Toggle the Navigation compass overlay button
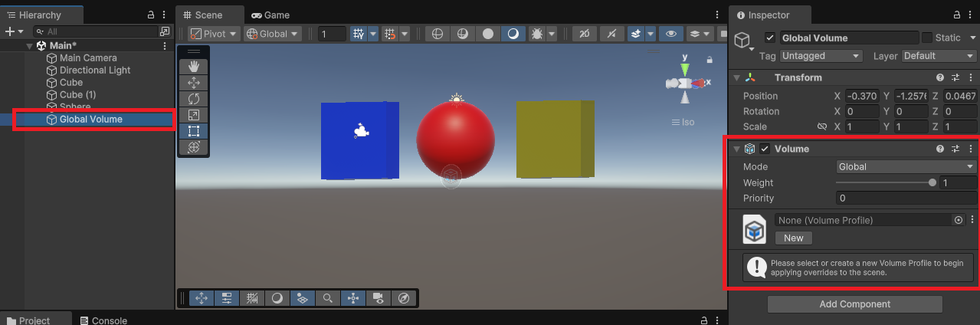The width and height of the screenshot is (980, 325). point(403,298)
